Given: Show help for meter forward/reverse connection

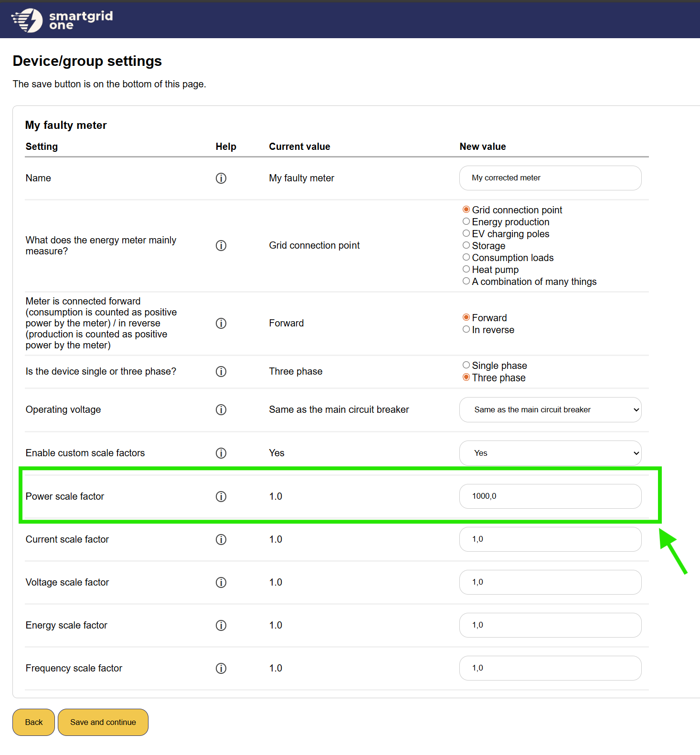Looking at the screenshot, I should click(x=221, y=323).
